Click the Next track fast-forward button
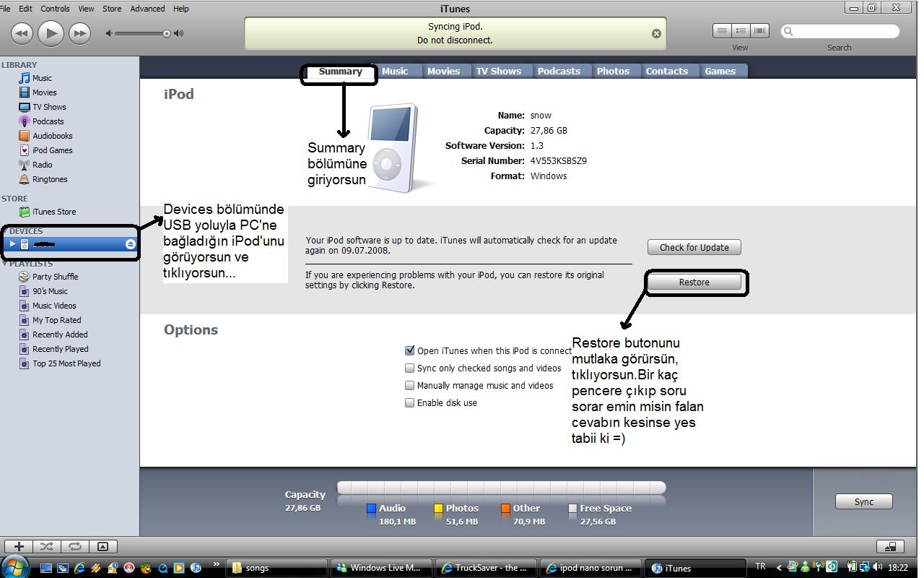 [79, 33]
